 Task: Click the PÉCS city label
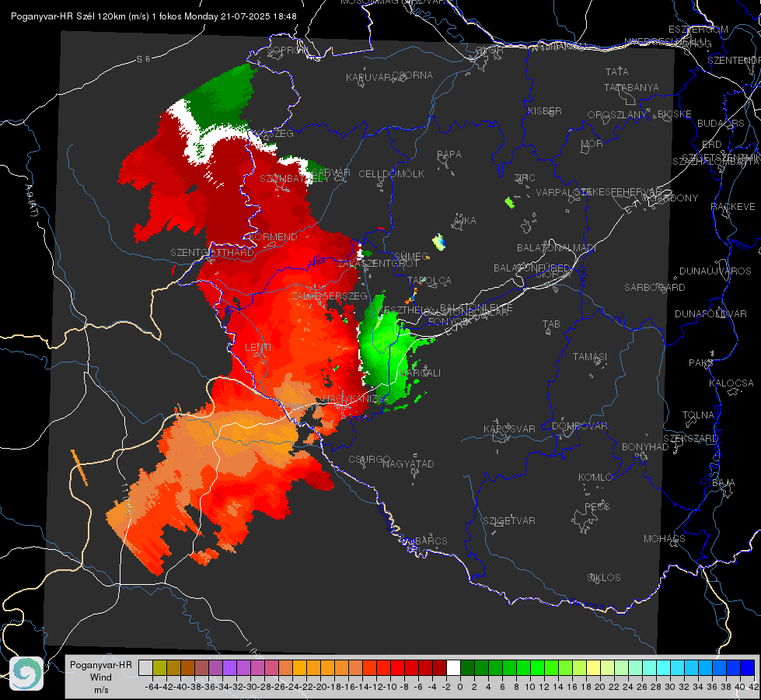pos(596,506)
